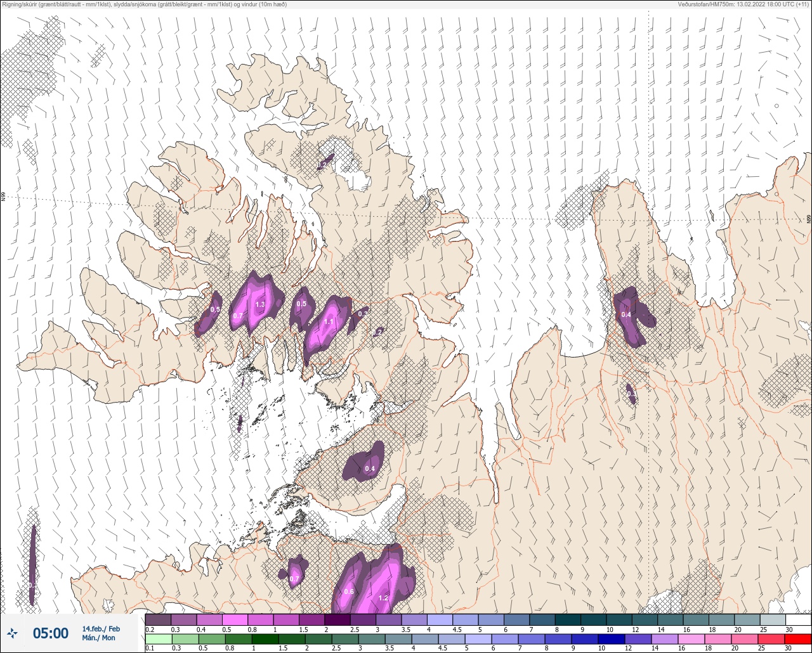812x653 pixels.
Task: Click the date text "14.feb./ Feb"
Action: tap(101, 628)
